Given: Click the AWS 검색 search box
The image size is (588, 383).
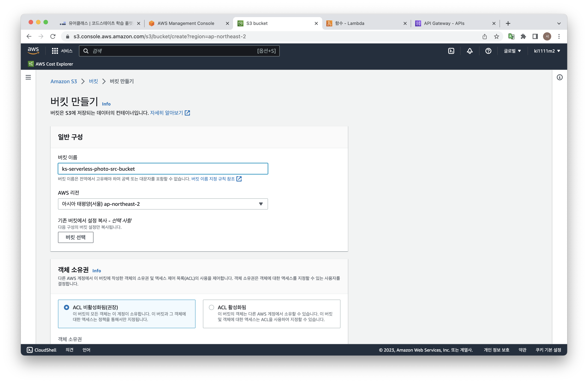Looking at the screenshot, I should point(179,51).
